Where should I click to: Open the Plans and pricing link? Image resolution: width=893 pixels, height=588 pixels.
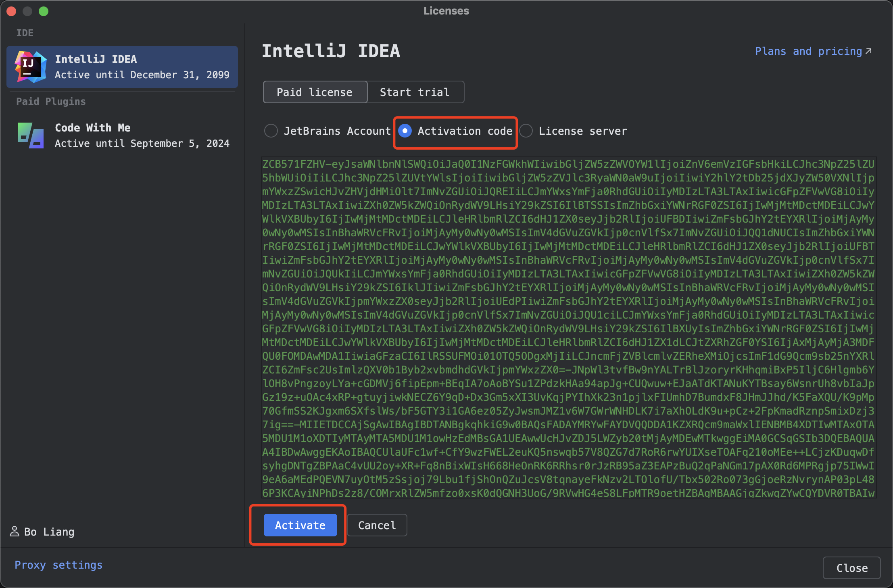tap(808, 51)
